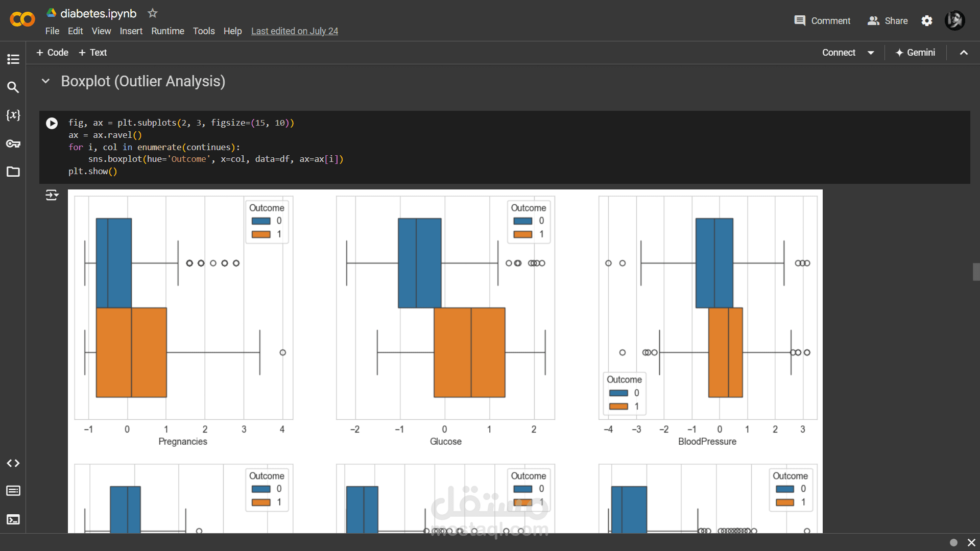Open the terminal panel
The image size is (980, 551).
(13, 519)
